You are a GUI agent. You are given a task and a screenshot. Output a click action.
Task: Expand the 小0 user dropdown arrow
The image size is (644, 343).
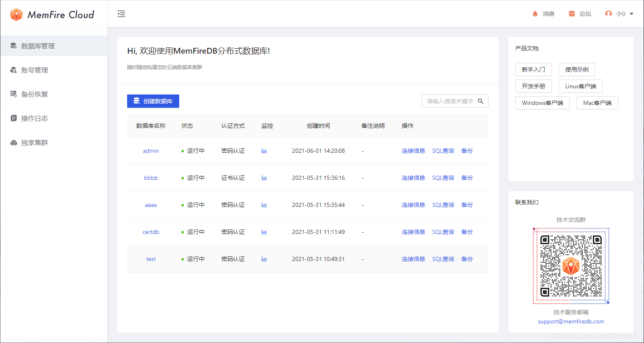(631, 14)
